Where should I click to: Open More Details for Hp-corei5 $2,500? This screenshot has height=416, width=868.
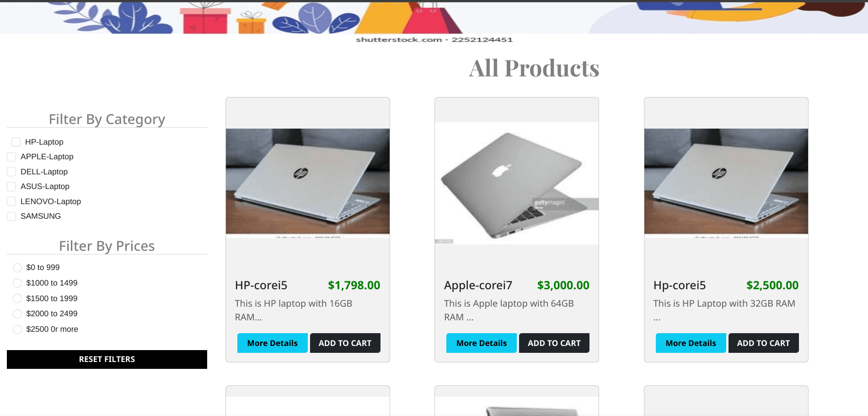(x=691, y=343)
